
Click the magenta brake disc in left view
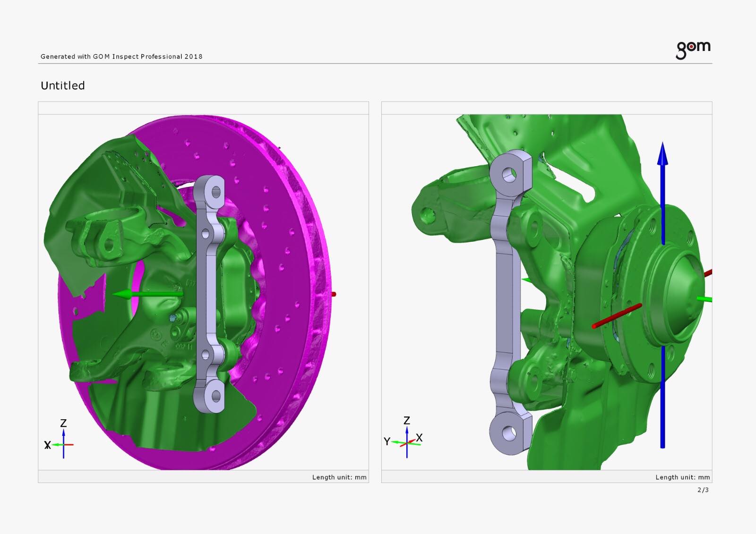coord(283,293)
